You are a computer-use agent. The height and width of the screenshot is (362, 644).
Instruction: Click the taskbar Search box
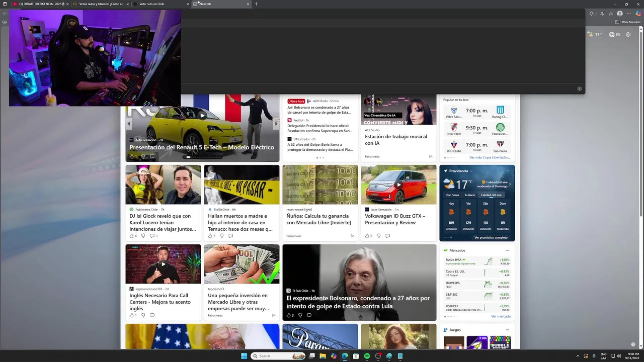point(278,356)
